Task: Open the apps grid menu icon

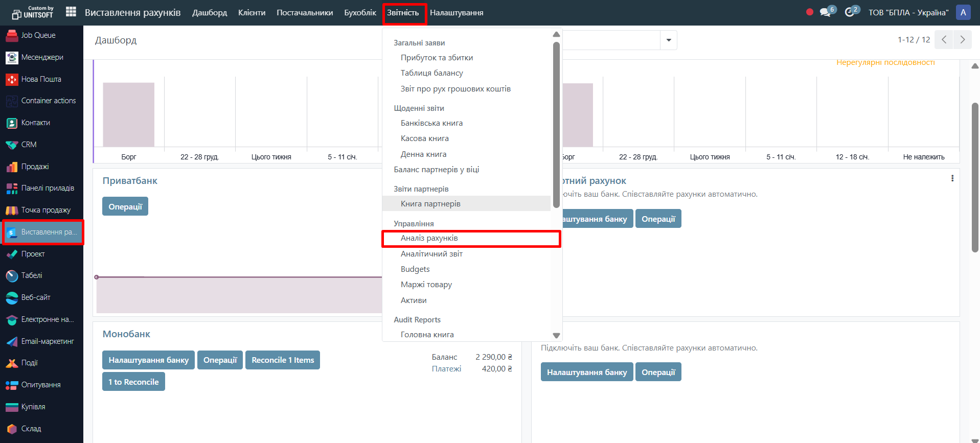Action: pos(71,12)
